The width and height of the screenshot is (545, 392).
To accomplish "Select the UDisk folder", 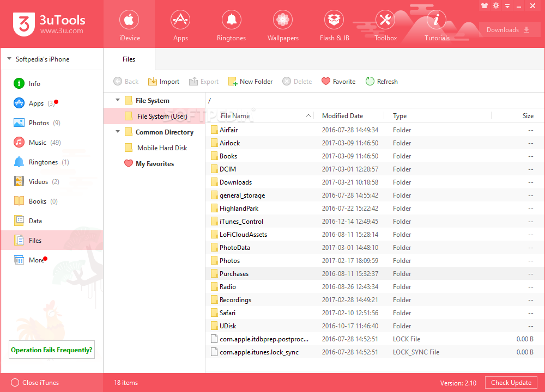I will pos(375,326).
